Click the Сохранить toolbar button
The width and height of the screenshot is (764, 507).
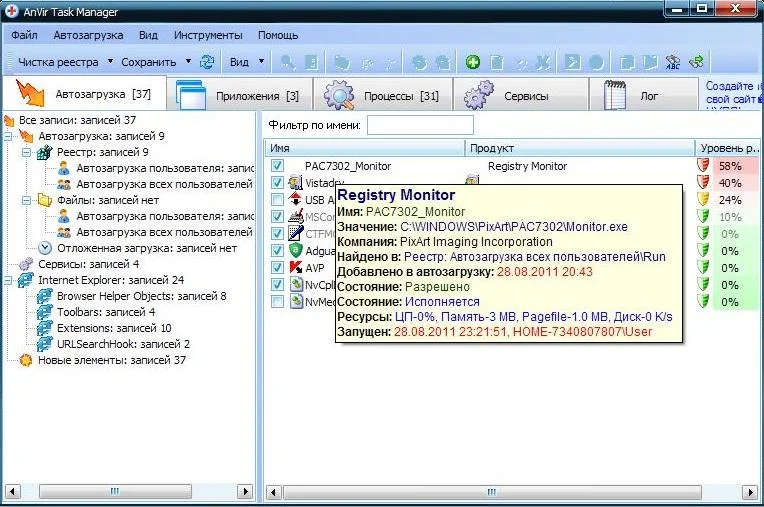click(x=149, y=62)
